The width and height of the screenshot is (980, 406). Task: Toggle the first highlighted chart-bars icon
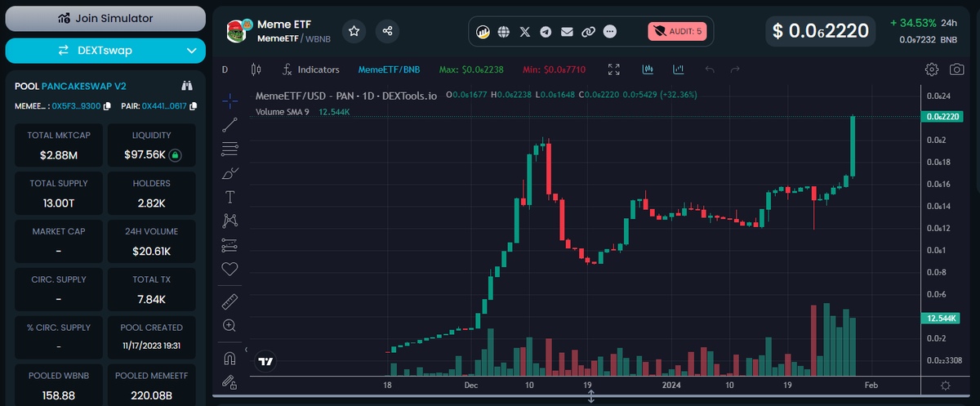648,69
